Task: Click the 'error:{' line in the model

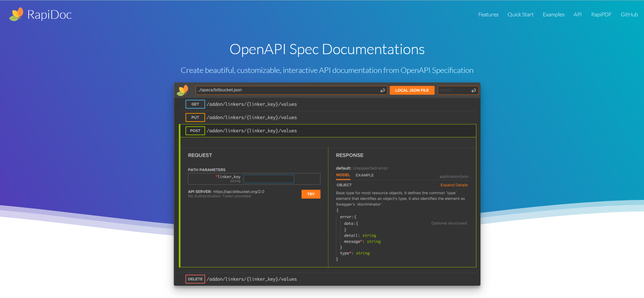Action: click(348, 217)
